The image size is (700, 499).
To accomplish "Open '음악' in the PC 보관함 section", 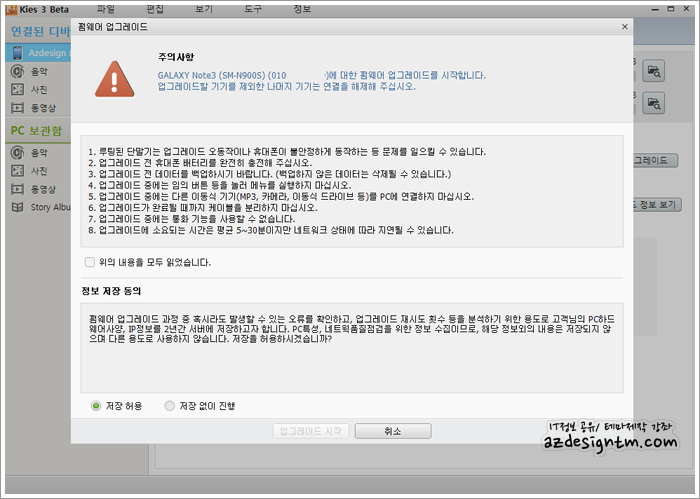I will 39,153.
